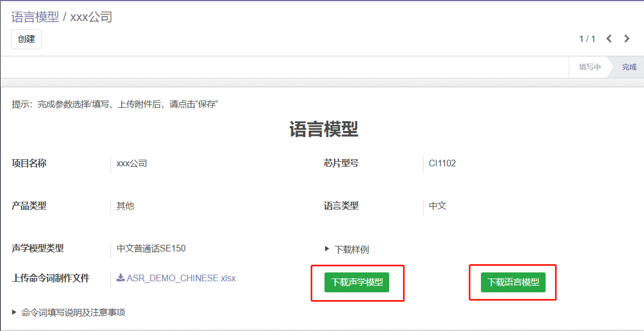Screen dimensions: 644x331
Task: Expand 命令词填写说明及注意事项 section
Action: (x=69, y=313)
